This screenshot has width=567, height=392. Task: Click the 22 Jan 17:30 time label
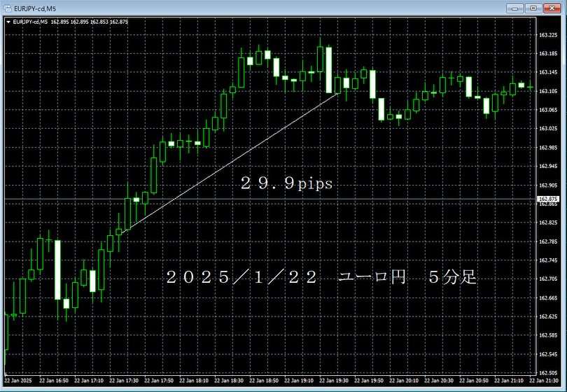point(124,381)
